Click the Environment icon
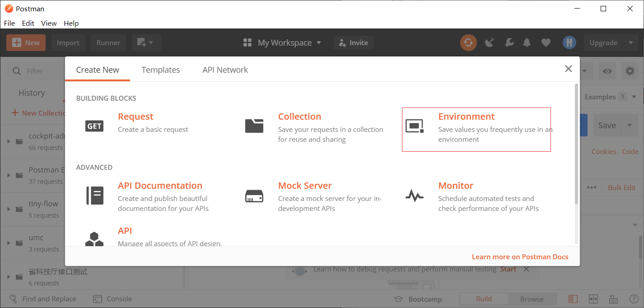644x308 pixels. click(x=415, y=126)
